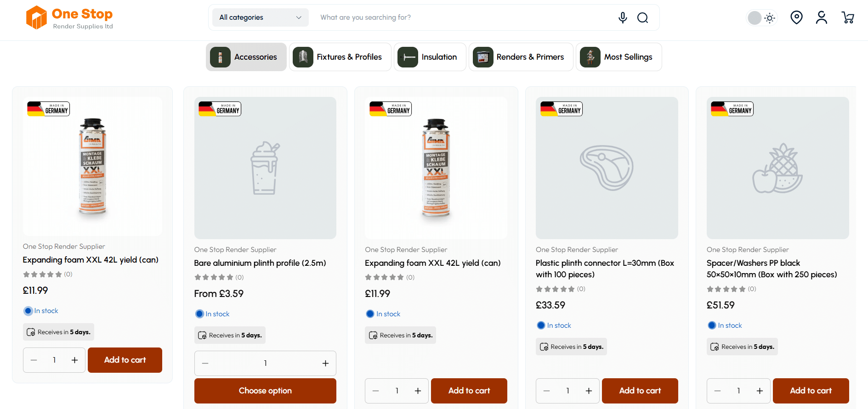Click first Expanding foam XXL product image
The width and height of the screenshot is (868, 409).
[x=92, y=166]
